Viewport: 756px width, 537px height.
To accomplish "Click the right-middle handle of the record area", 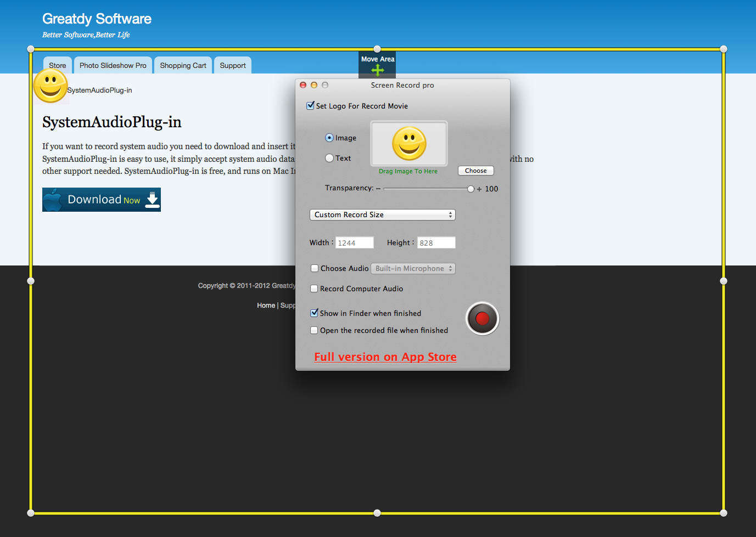I will (724, 281).
